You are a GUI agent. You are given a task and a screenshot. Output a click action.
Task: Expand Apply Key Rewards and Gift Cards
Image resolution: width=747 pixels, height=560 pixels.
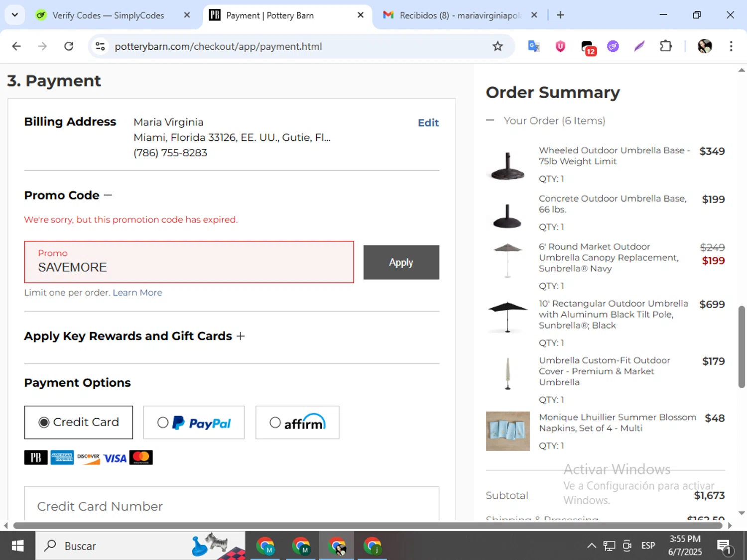tap(241, 336)
